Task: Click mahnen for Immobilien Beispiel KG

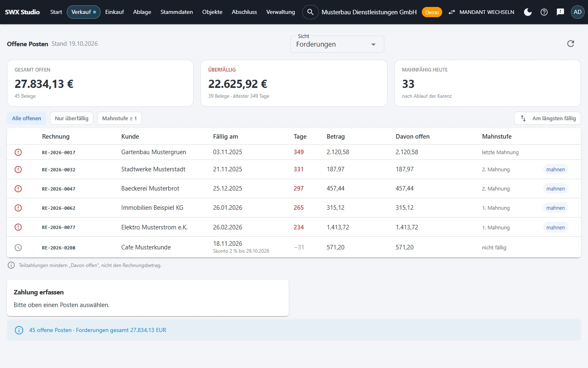Action: (555, 208)
